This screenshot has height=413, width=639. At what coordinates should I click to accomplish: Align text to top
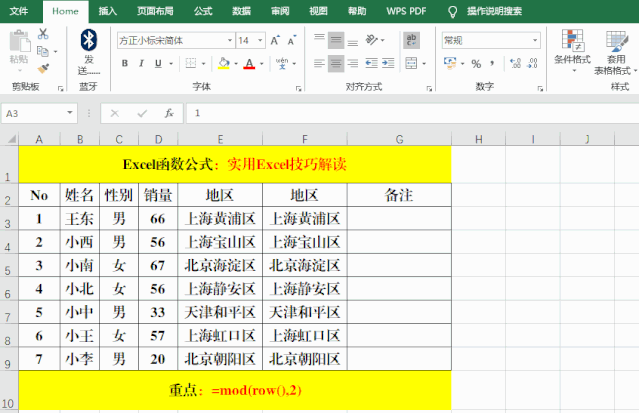click(320, 40)
